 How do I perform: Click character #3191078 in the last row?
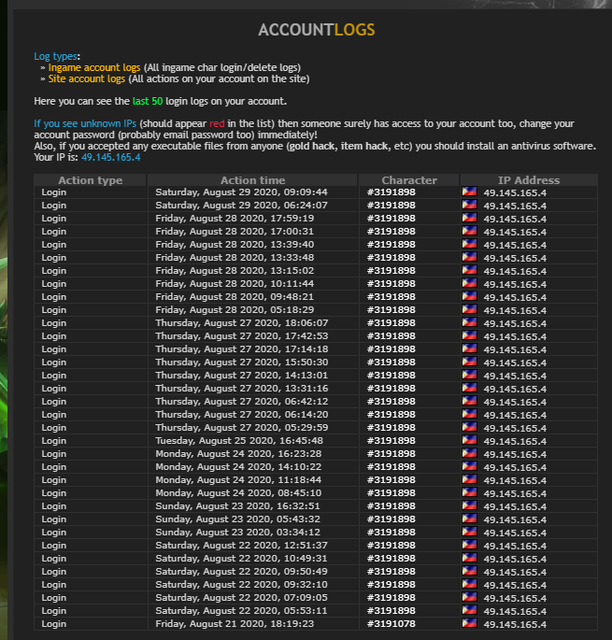coord(391,624)
